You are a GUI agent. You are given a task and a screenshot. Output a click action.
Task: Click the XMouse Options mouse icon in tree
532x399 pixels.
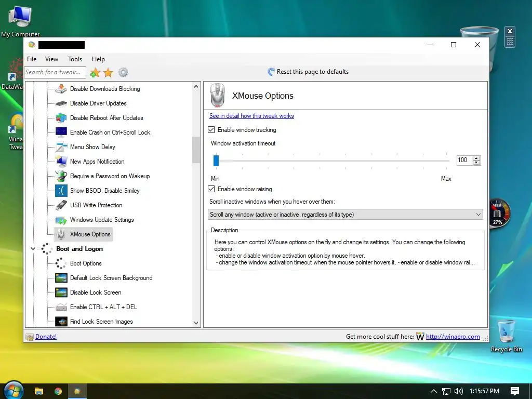(61, 234)
